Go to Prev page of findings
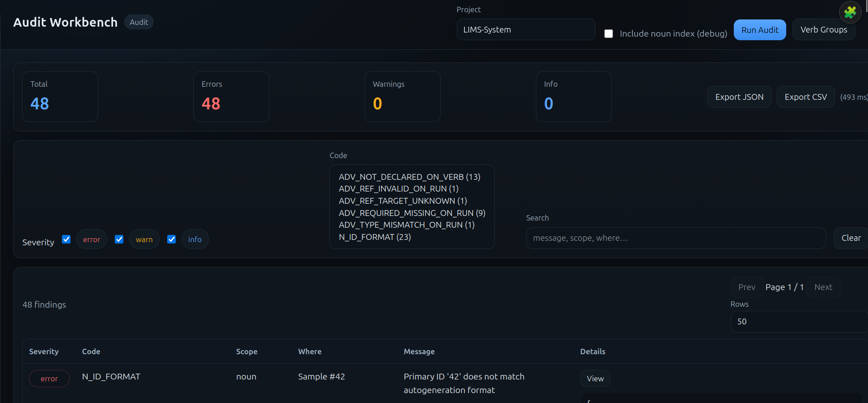The width and height of the screenshot is (868, 403). (746, 287)
